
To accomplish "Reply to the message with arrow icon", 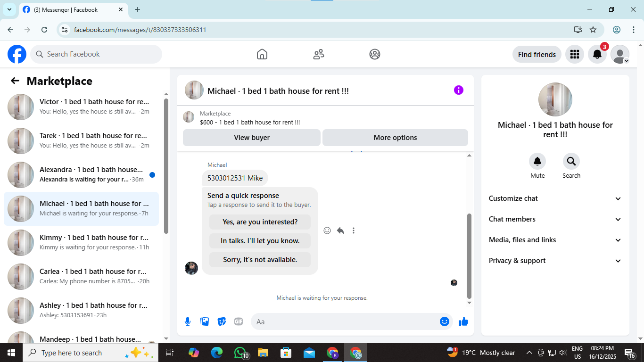I will (x=340, y=230).
